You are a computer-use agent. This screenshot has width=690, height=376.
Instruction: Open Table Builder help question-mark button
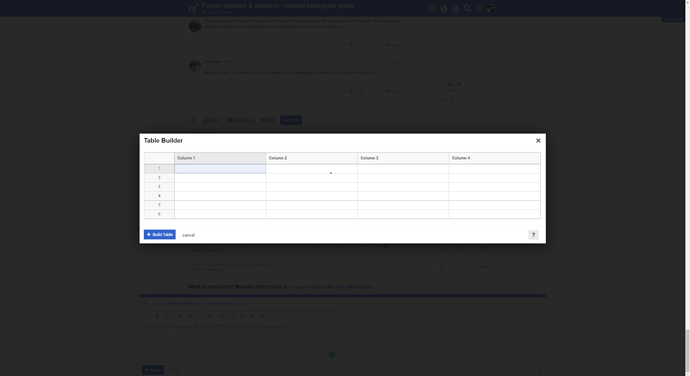tap(533, 235)
